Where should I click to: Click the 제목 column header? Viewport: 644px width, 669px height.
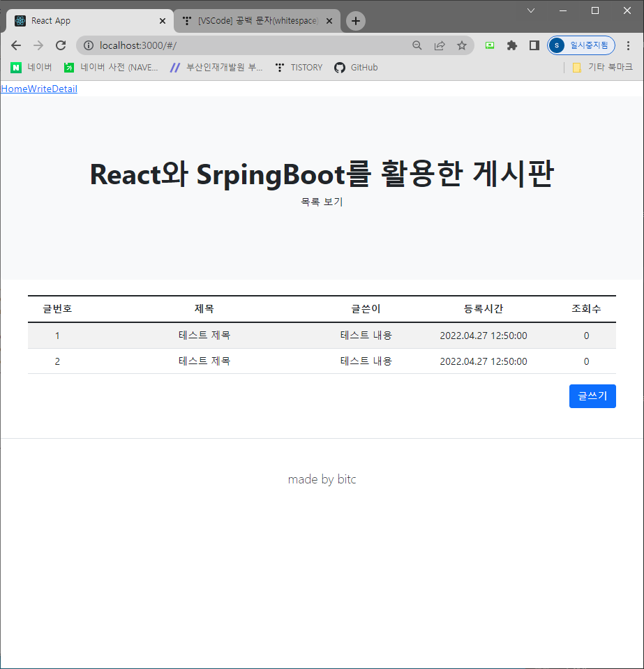[204, 309]
